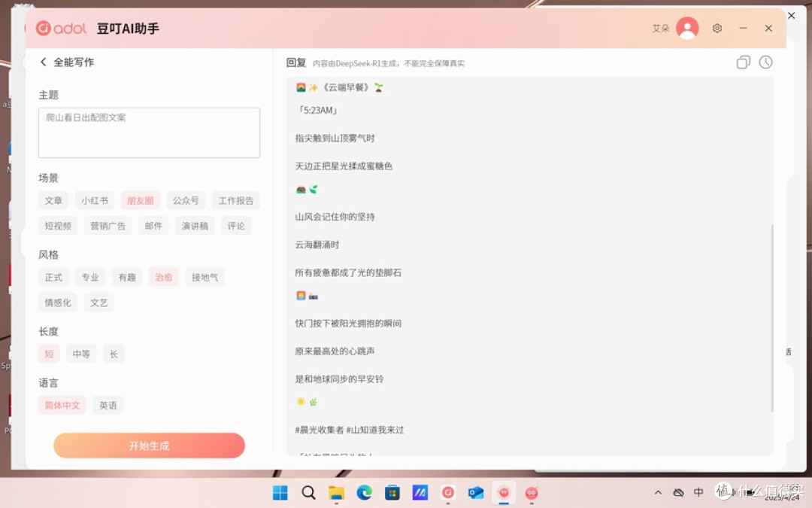Open Outlook from taskbar
The height and width of the screenshot is (508, 812).
475,492
